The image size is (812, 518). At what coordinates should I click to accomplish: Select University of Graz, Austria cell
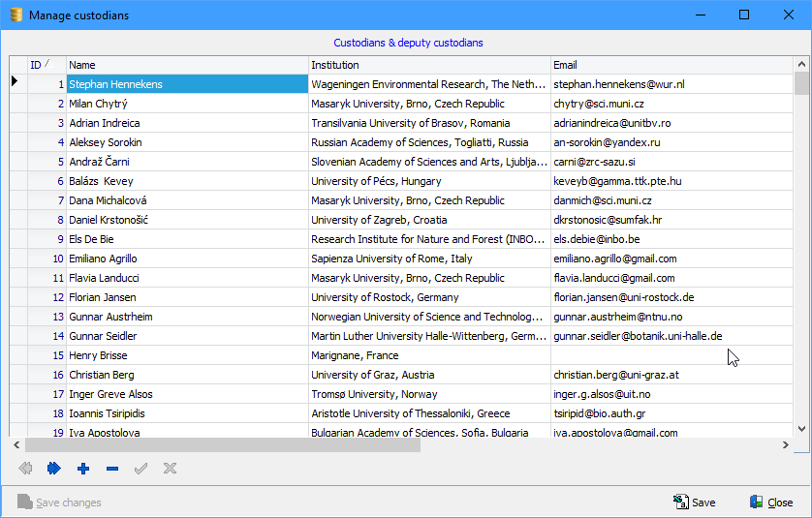point(428,375)
